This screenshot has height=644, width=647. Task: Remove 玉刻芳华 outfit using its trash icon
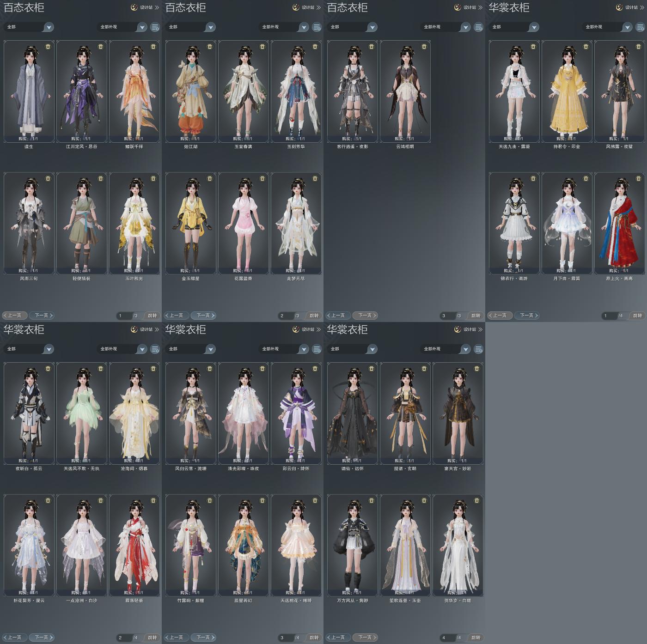(315, 47)
